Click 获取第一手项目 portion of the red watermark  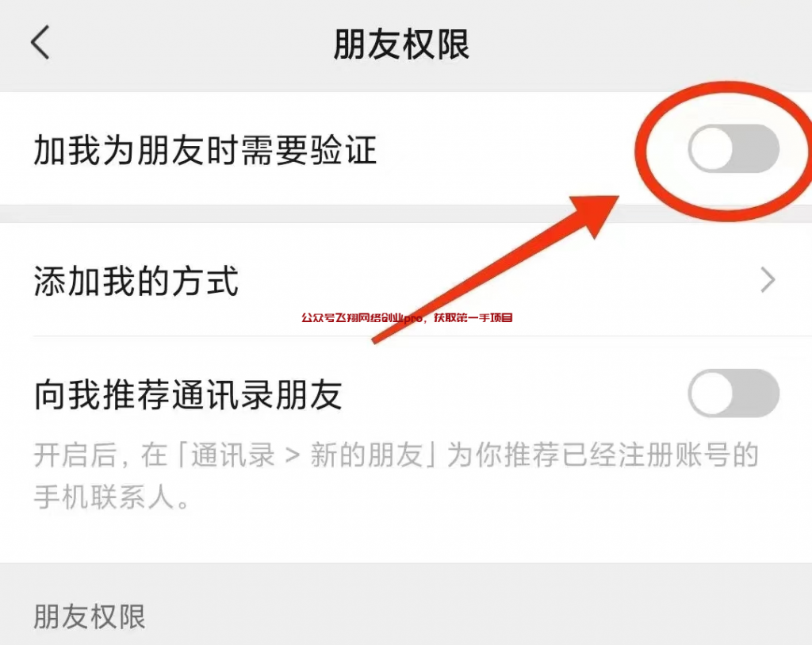[x=473, y=317]
